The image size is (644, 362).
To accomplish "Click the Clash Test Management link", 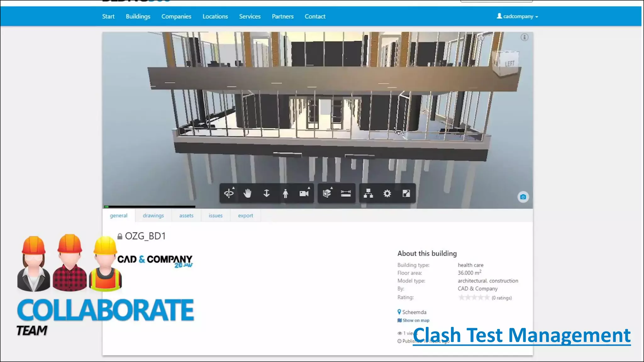I will 522,335.
